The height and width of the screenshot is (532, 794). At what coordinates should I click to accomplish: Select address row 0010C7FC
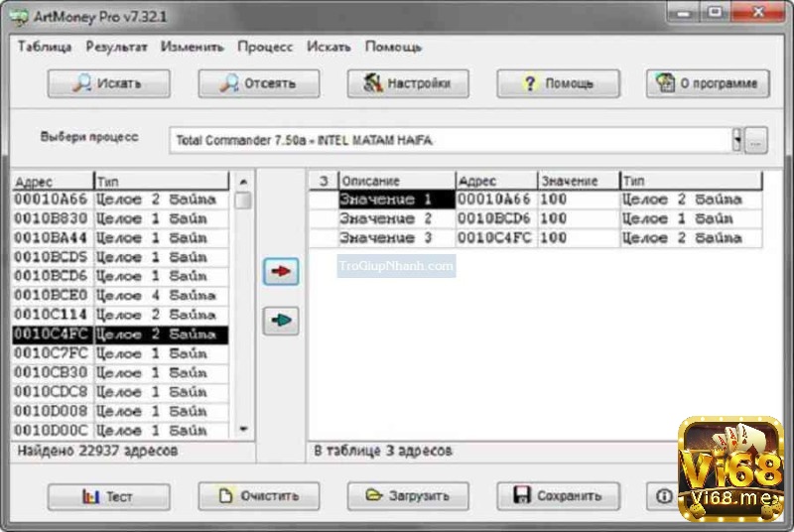(120, 353)
